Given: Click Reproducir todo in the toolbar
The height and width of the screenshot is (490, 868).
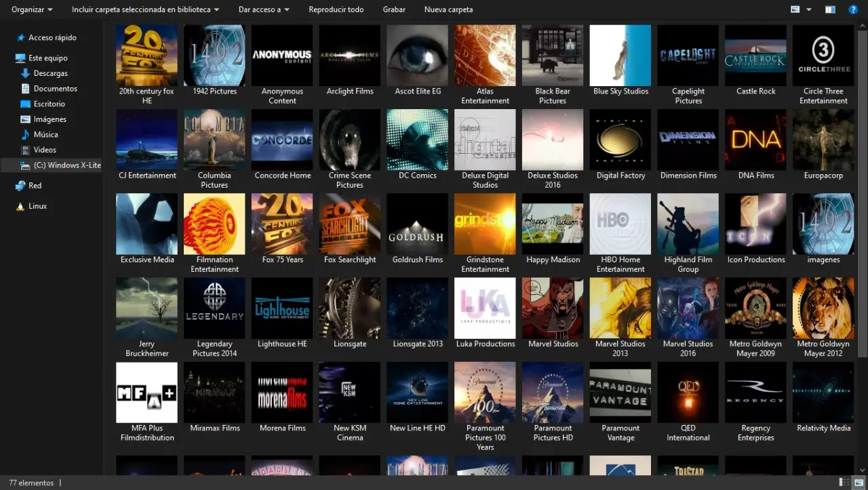Looking at the screenshot, I should point(336,9).
